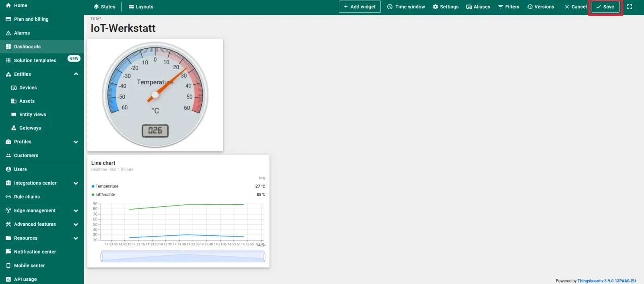Click the Mobile center phone icon
Screen dimensions: 644x284
[x=8, y=265]
